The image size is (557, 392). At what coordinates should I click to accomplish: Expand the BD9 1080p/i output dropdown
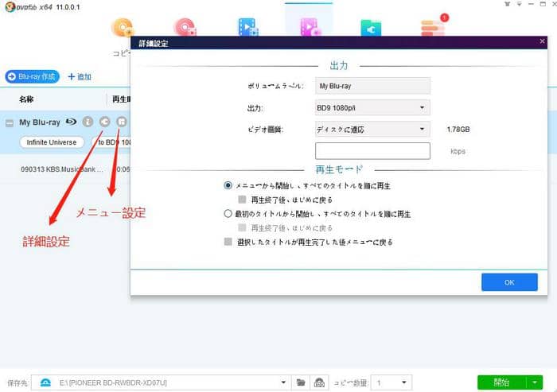(372, 107)
